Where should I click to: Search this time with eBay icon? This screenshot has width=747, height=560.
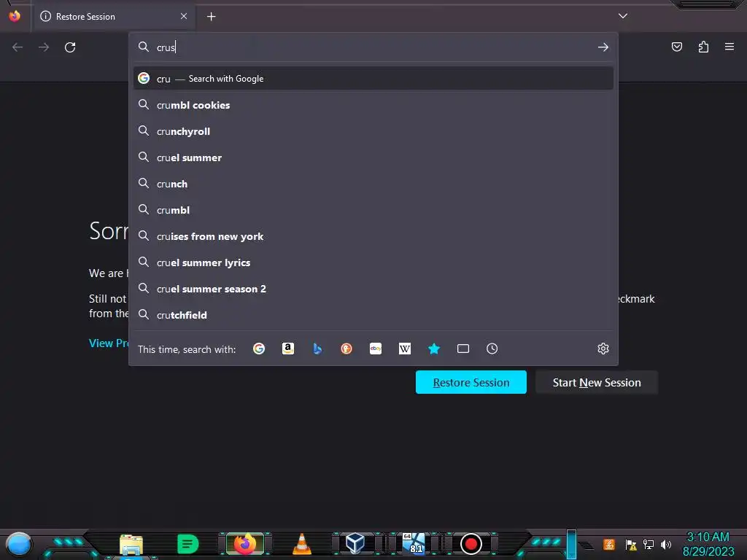coord(376,349)
